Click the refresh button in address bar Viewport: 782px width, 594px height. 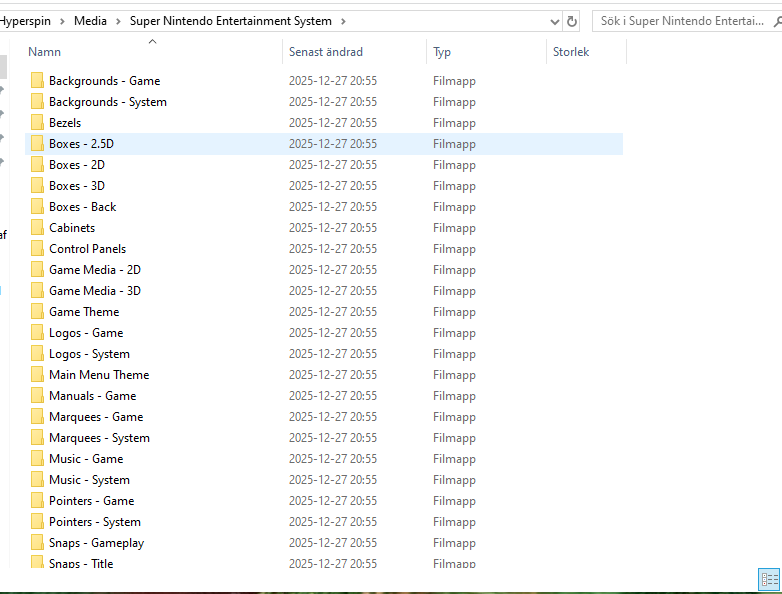(572, 21)
